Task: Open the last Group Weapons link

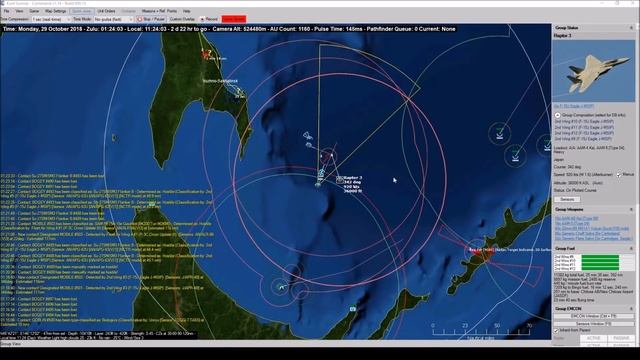Action: coord(593,238)
